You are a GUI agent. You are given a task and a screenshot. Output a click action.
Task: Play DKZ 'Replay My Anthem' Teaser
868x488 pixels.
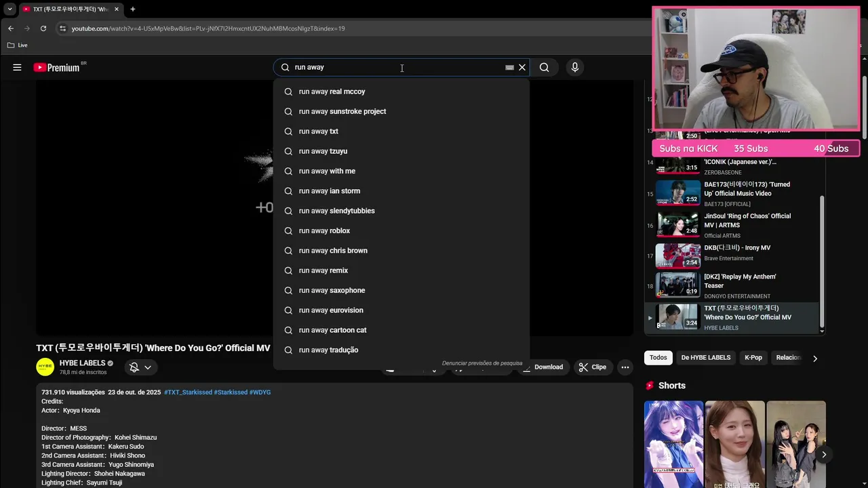point(732,285)
